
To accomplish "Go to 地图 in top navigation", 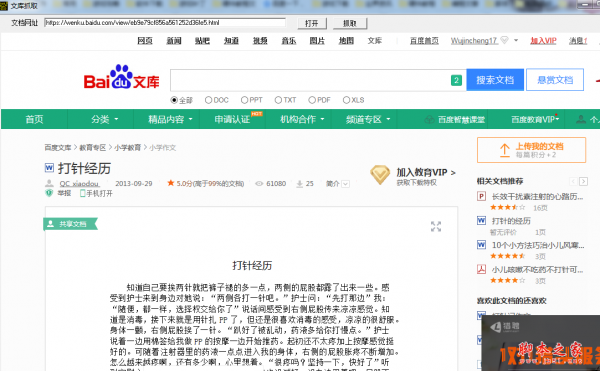I will coord(346,41).
